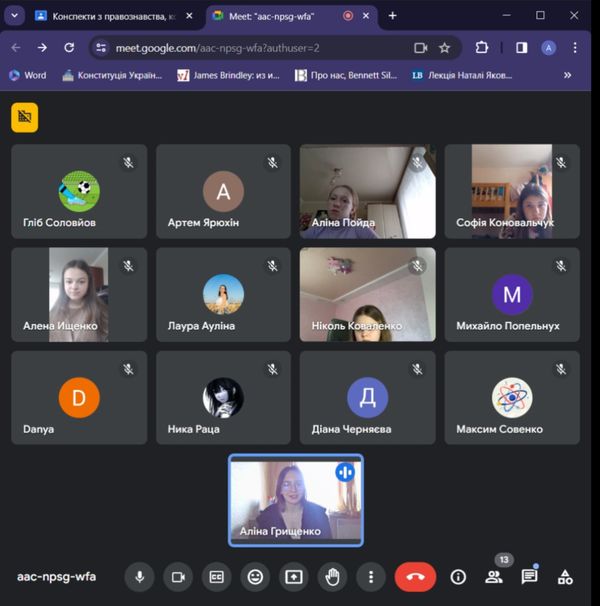Screen dimensions: 600x606
Task: Select Аліна Грищенко's video tile
Action: point(295,500)
